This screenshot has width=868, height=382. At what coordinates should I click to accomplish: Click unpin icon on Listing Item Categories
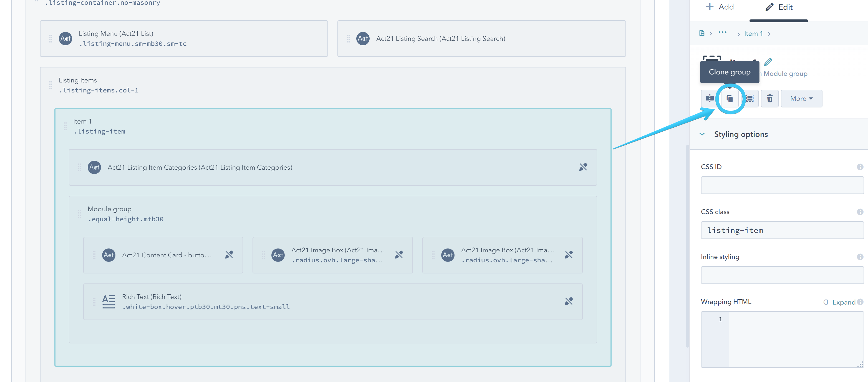coord(583,167)
